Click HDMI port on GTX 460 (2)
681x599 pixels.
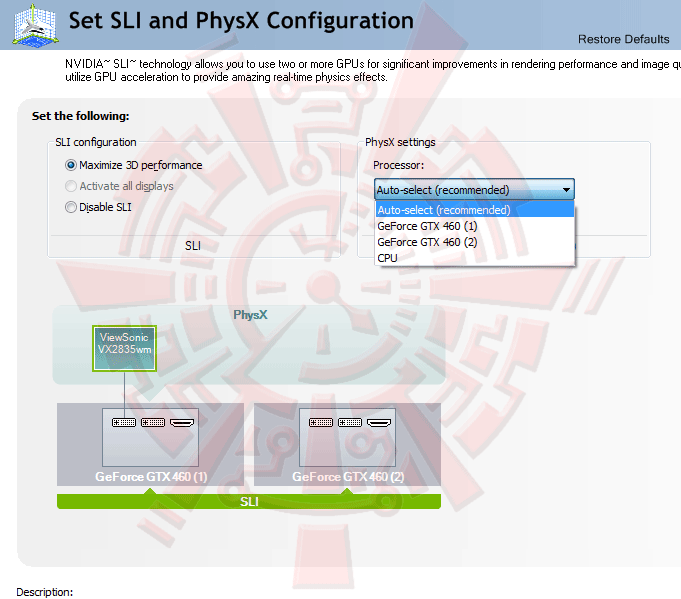(379, 422)
